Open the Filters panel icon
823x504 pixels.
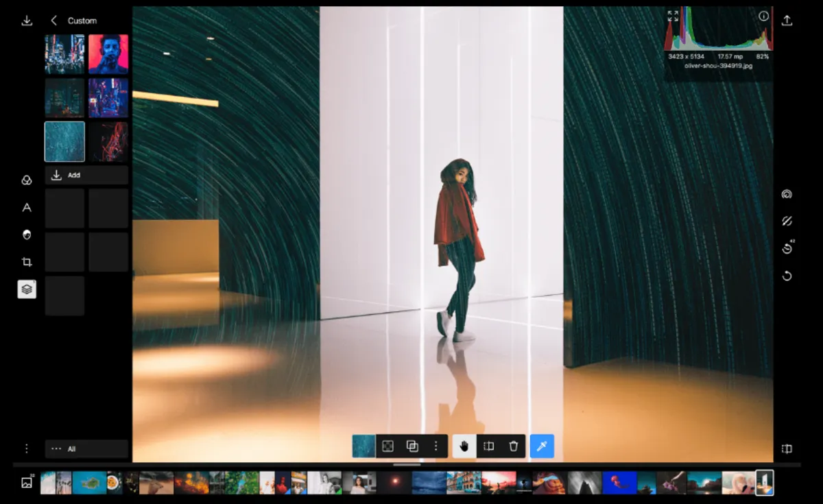coord(26,180)
